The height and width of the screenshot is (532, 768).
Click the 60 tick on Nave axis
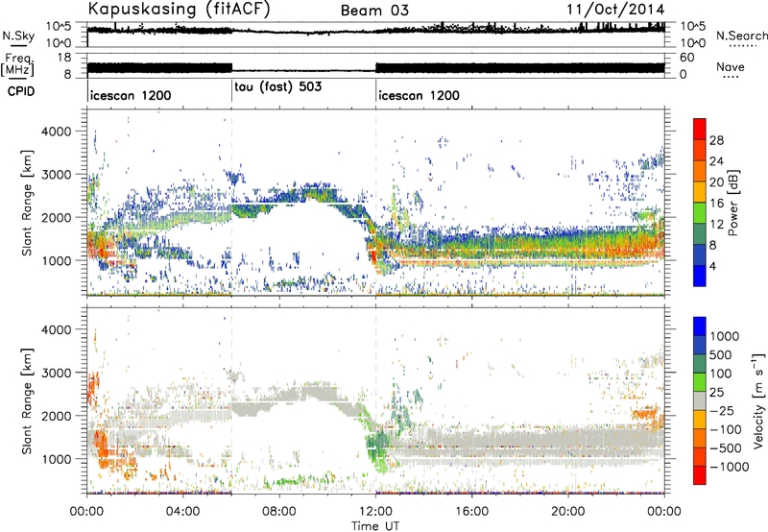coord(687,58)
